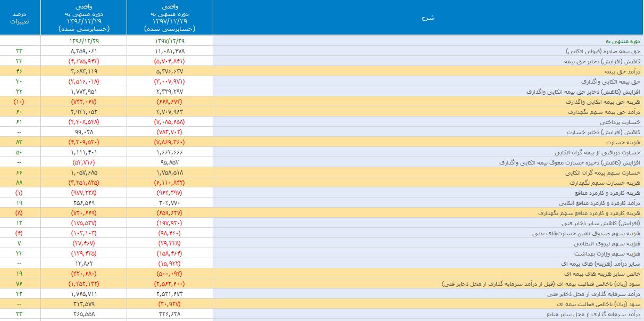This screenshot has height=321, width=644.
Task: Click the درصد تغییرات column header
Action: tap(20, 18)
